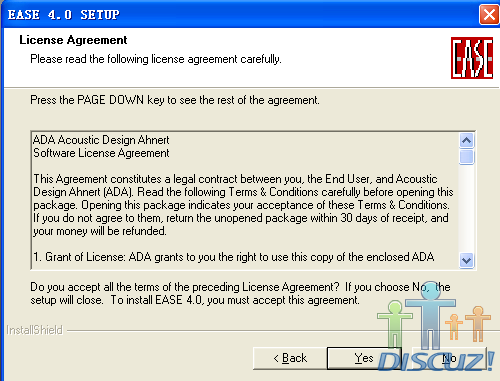The height and width of the screenshot is (381, 500).
Task: Click the license scrollbar down arrow
Action: tap(466, 260)
